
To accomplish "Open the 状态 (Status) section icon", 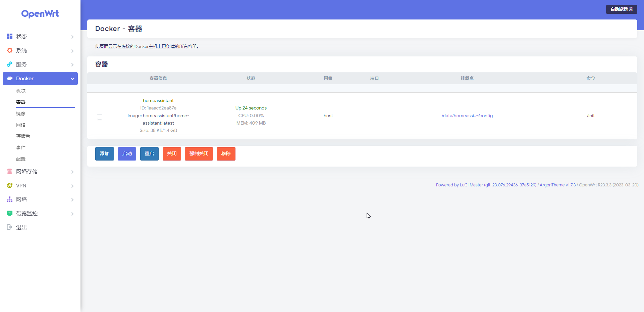I will point(9,36).
